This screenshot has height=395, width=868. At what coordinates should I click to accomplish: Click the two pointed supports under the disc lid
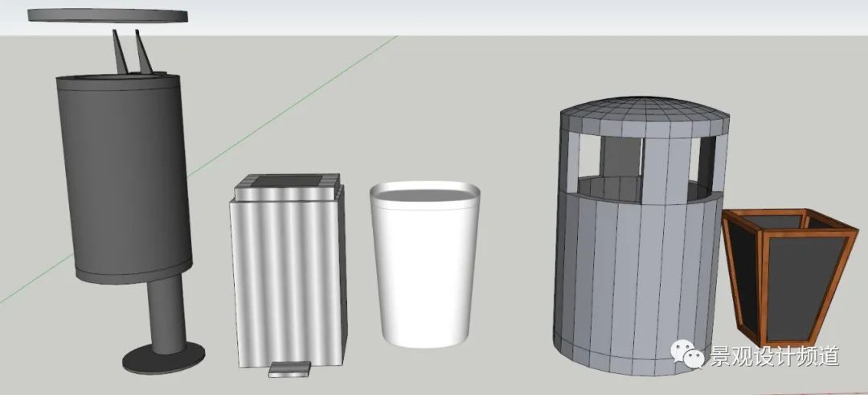131,54
